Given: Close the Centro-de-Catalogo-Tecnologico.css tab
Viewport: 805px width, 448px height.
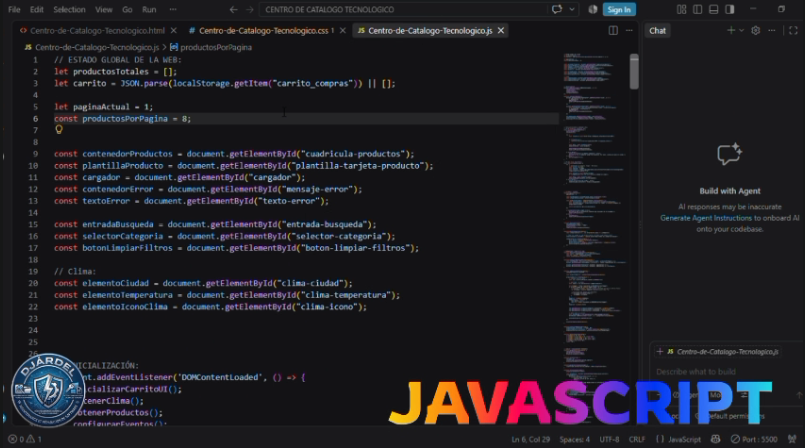Looking at the screenshot, I should (x=342, y=31).
